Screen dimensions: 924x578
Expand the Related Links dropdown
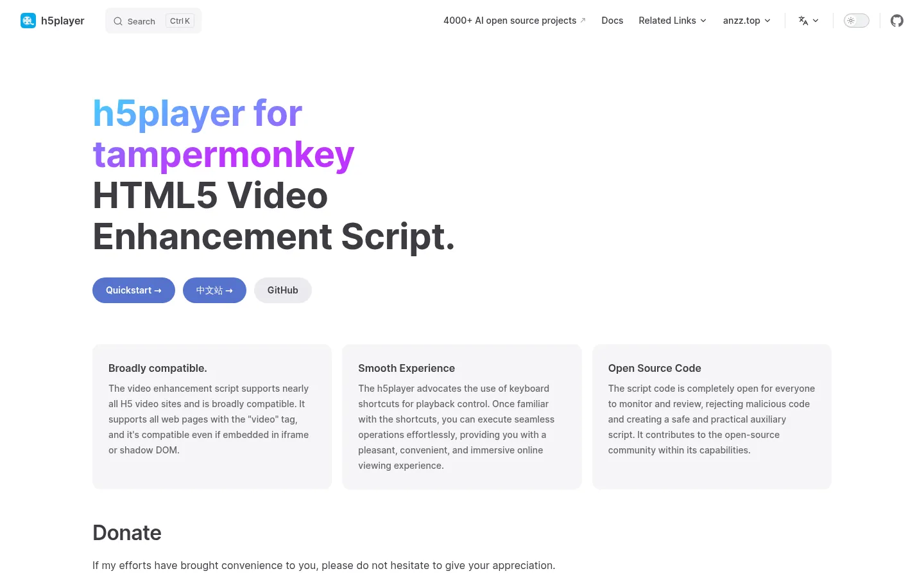[x=672, y=21]
